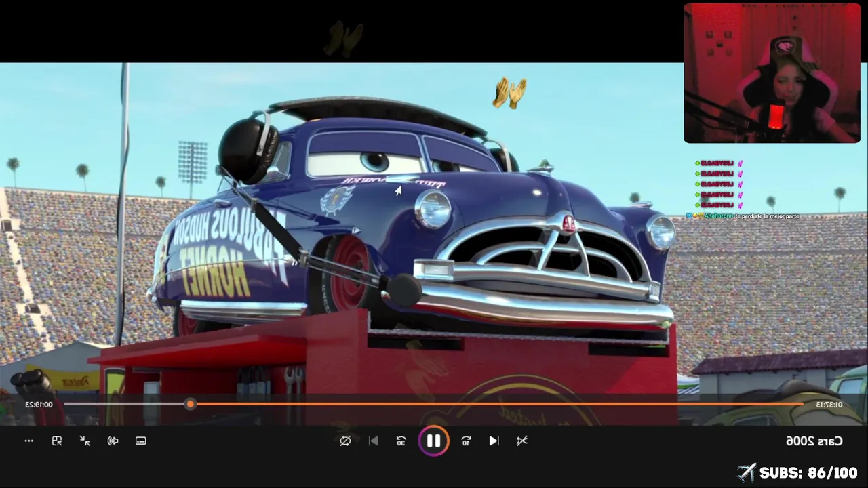Click the 10-second skip button
This screenshot has width=868, height=488.
[466, 441]
